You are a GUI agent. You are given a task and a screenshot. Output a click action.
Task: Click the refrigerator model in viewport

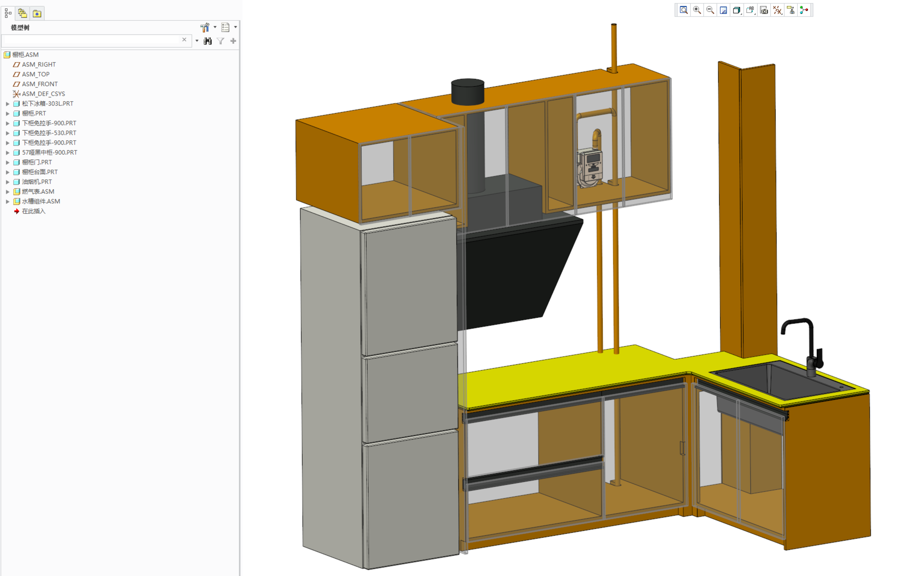[x=381, y=389]
